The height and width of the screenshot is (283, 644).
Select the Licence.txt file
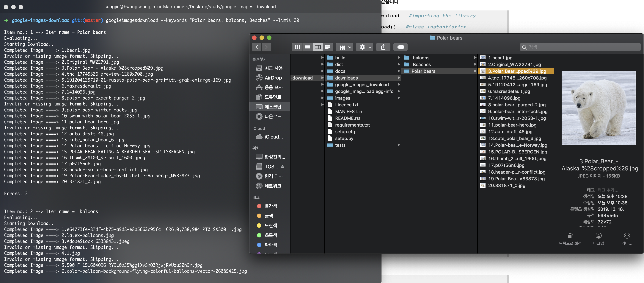[363, 105]
